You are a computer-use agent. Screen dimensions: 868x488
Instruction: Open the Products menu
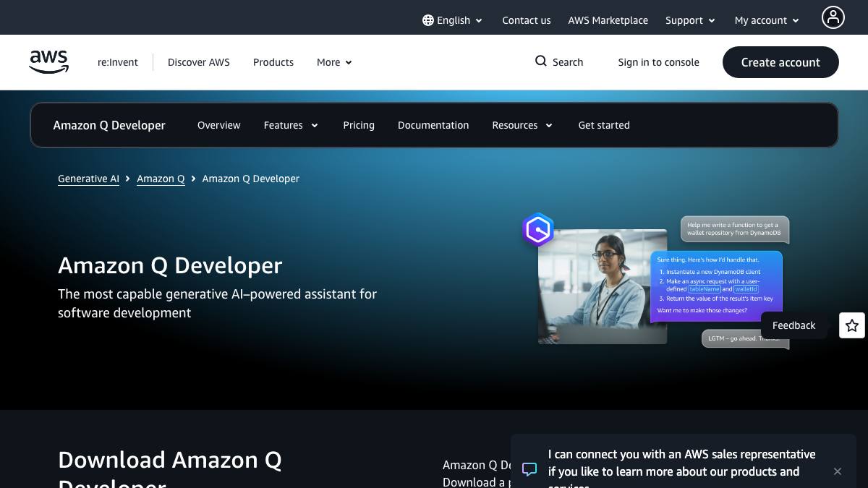[x=273, y=62]
